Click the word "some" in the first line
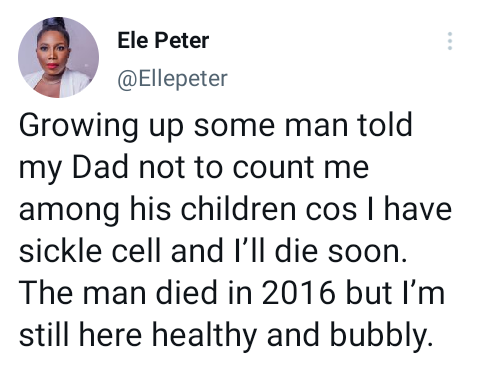This screenshot has width=479, height=367. [x=234, y=128]
